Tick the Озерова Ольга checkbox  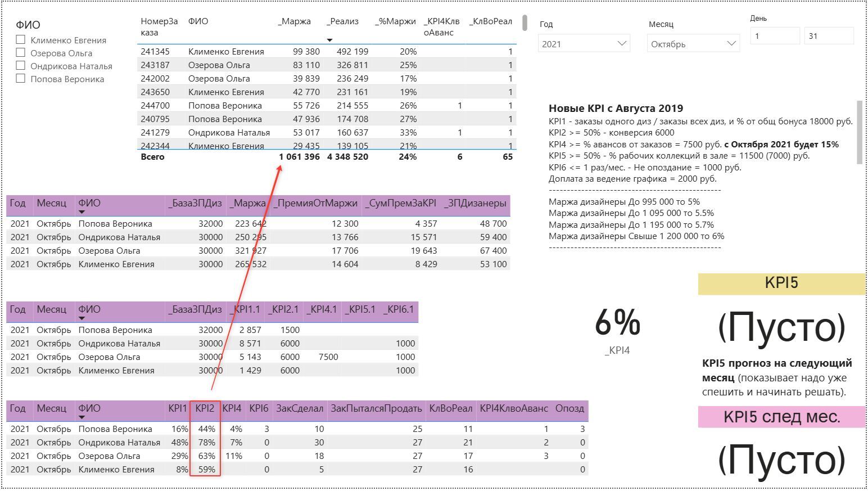point(21,53)
